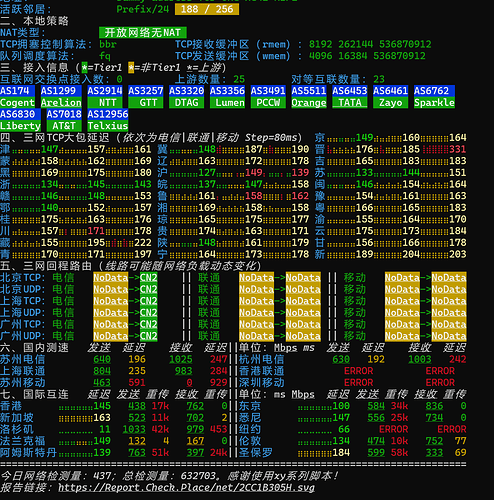Click the 'Liberty' provider label
The height and width of the screenshot is (500, 494).
coord(20,126)
